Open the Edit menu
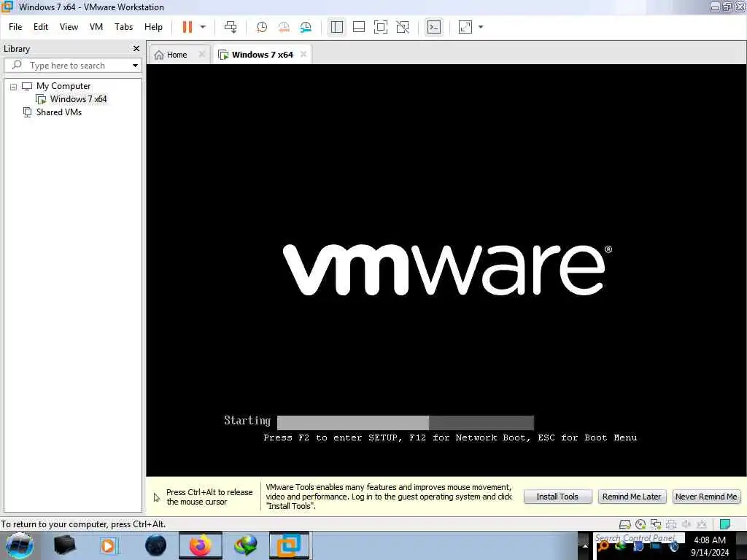The image size is (747, 560). pos(41,27)
